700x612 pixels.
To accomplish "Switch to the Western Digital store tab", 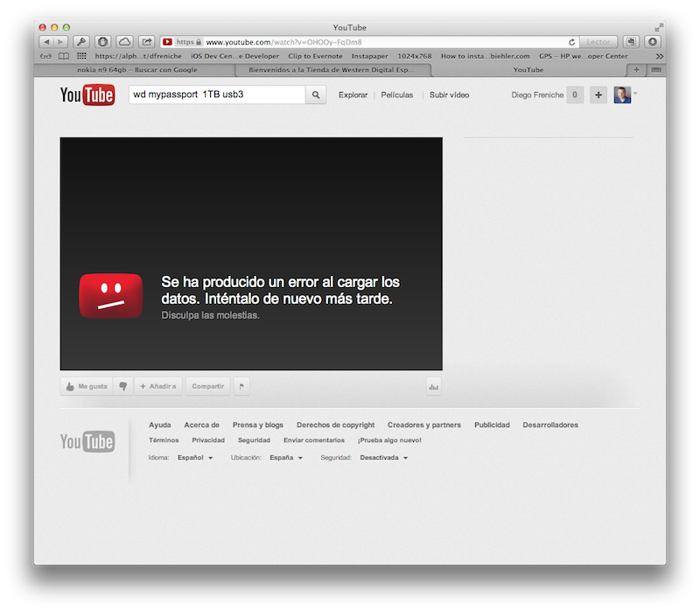I will click(339, 69).
